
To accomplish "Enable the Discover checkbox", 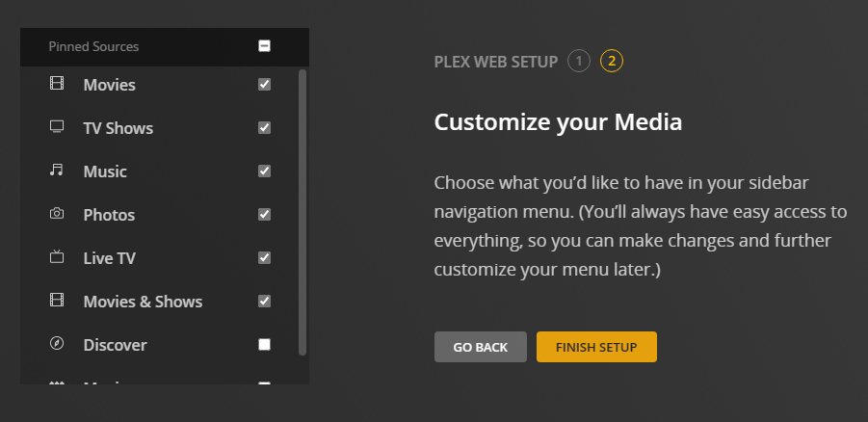I will tap(265, 345).
